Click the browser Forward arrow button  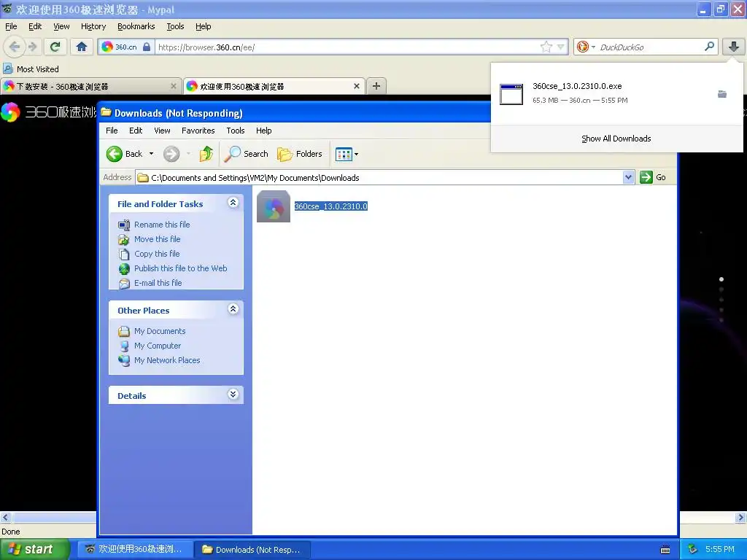[32, 47]
